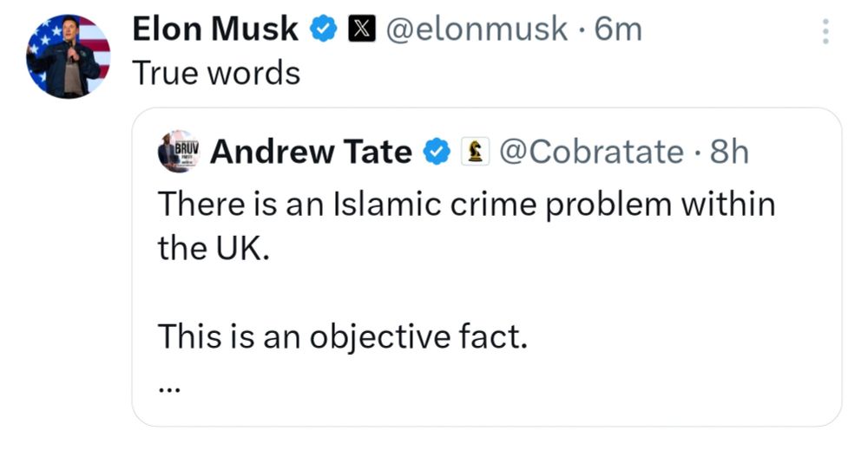Open the three-dot more options menu
The width and height of the screenshot is (868, 450).
[825, 31]
